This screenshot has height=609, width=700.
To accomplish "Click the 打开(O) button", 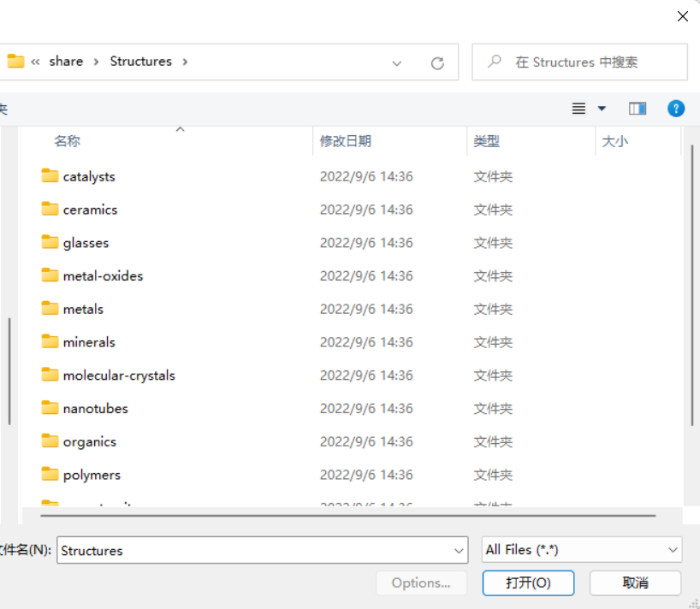I will (x=528, y=582).
